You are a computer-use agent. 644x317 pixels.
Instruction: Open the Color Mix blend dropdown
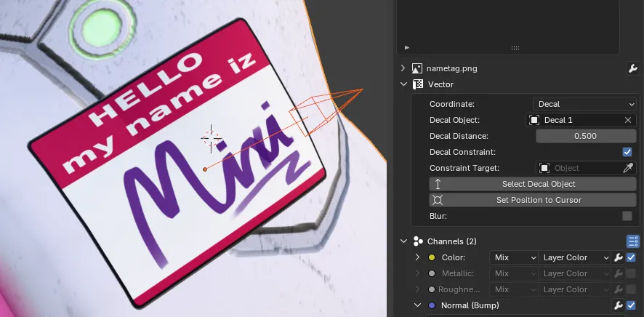point(513,257)
